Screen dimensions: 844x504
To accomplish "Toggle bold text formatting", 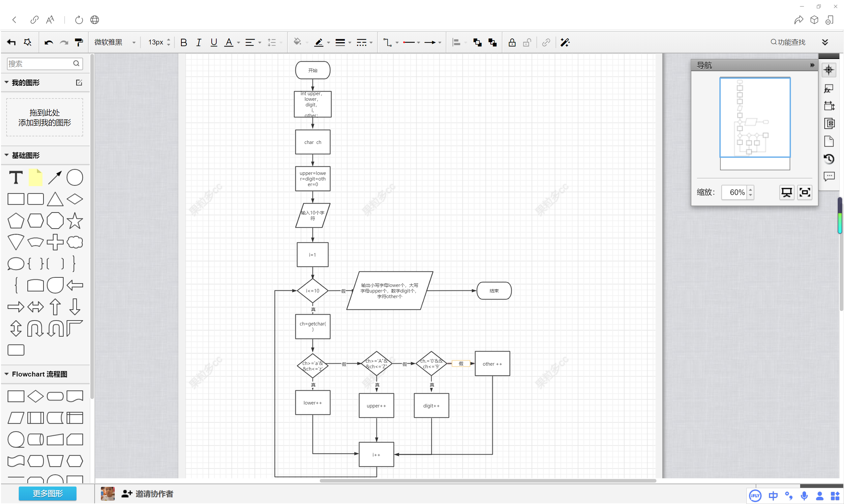I will 184,42.
